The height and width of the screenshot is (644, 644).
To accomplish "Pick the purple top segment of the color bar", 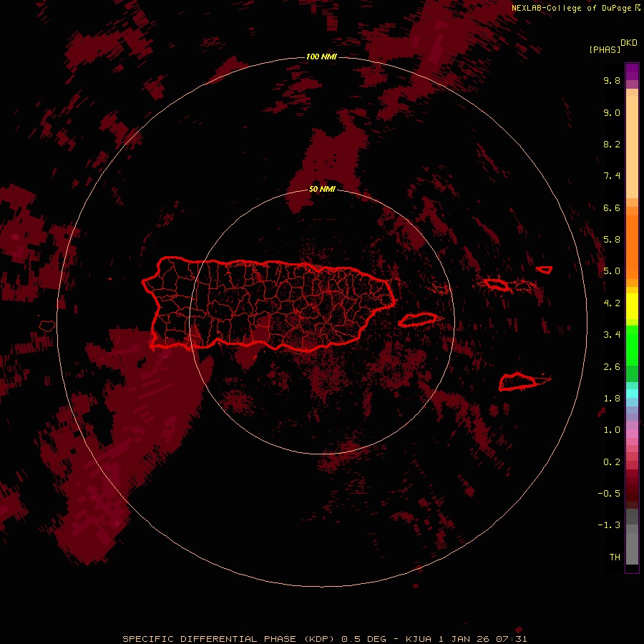I will pos(632,72).
